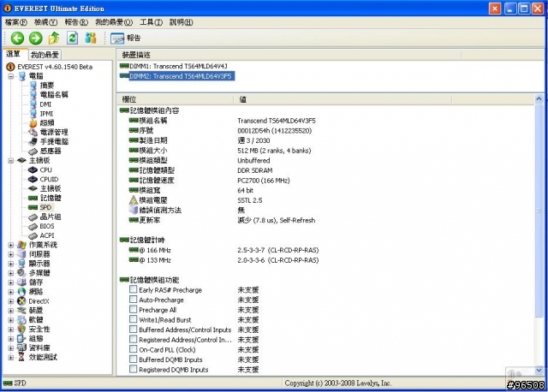Open the 晶片組 chipset tree item
This screenshot has height=392, width=548.
tap(51, 217)
